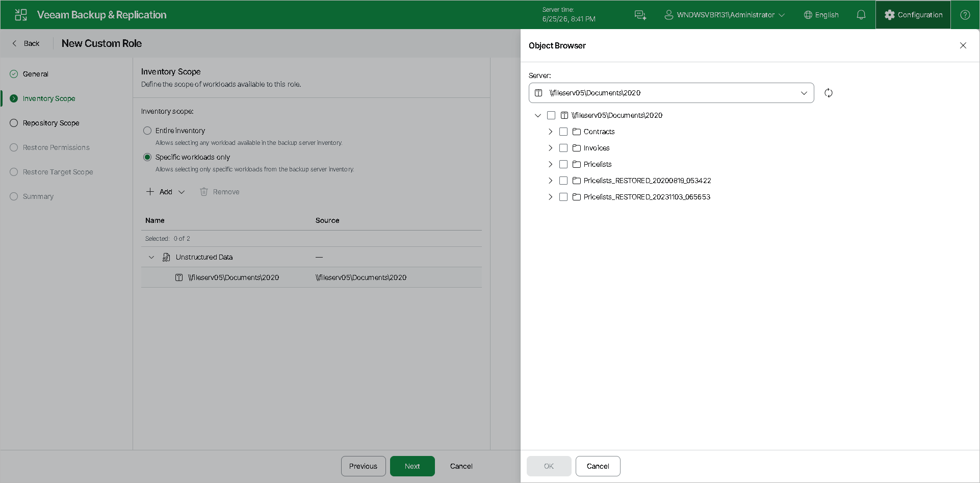The image size is (980, 483).
Task: Click the General step checkmark icon
Action: [x=14, y=74]
